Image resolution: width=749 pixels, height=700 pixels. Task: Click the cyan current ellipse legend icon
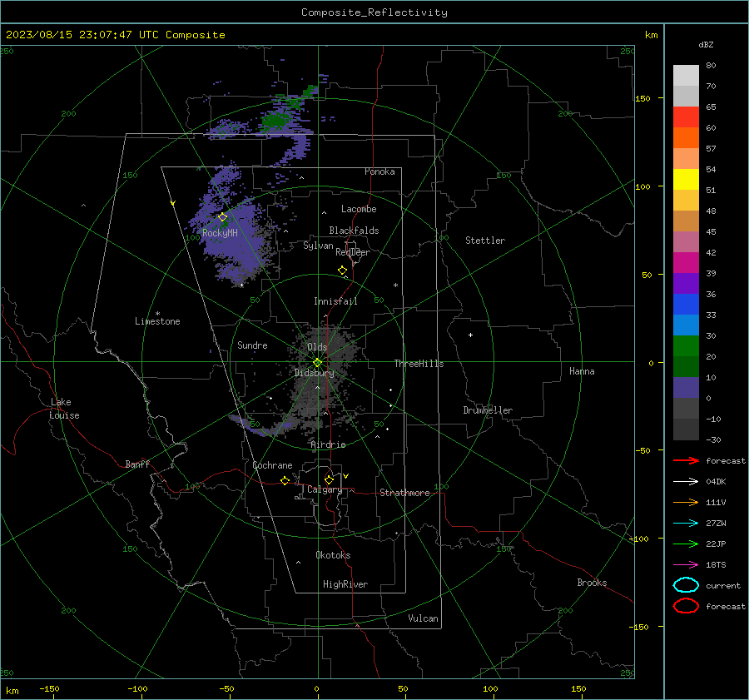pos(686,585)
